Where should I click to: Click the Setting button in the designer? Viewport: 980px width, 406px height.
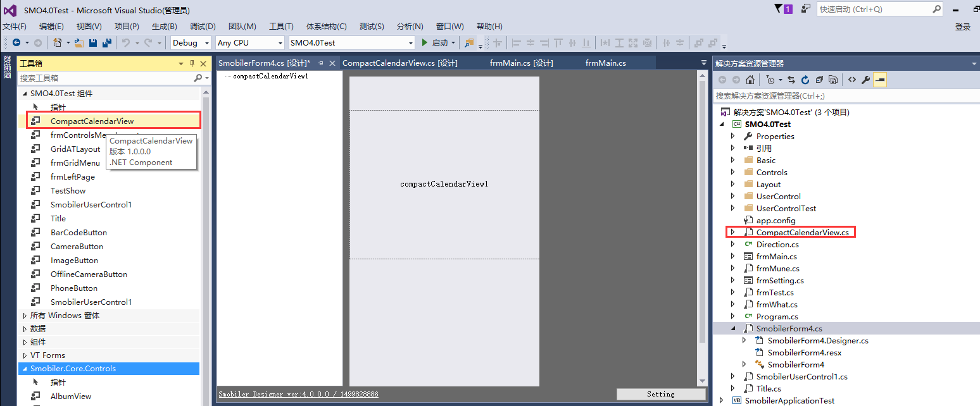point(661,394)
